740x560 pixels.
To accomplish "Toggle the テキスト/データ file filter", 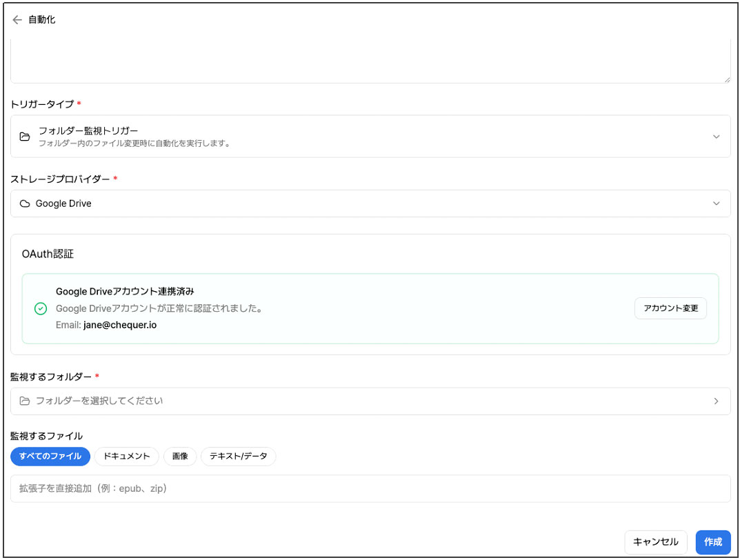I will (x=238, y=457).
